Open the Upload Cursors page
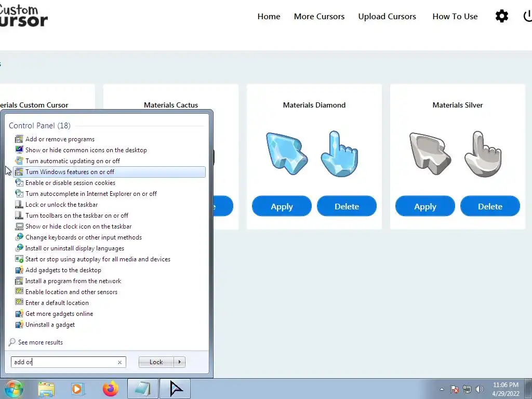 (x=387, y=16)
